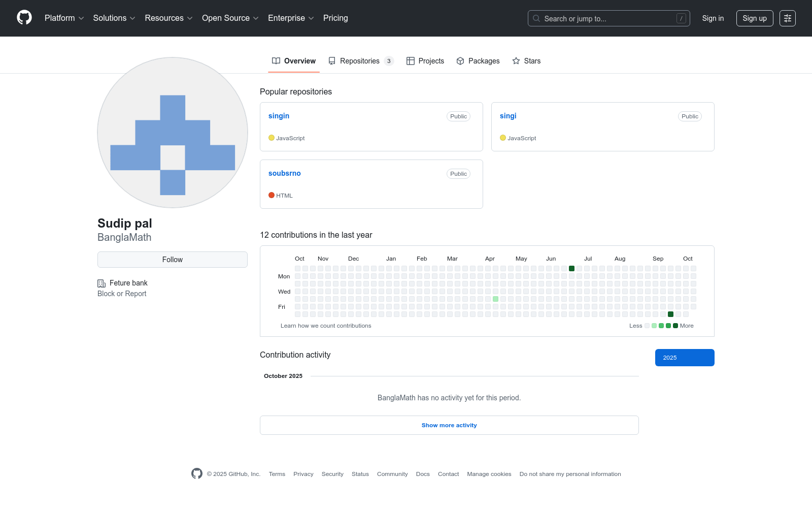Image resolution: width=812 pixels, height=508 pixels.
Task: Open the soubsrno repository
Action: click(x=285, y=173)
